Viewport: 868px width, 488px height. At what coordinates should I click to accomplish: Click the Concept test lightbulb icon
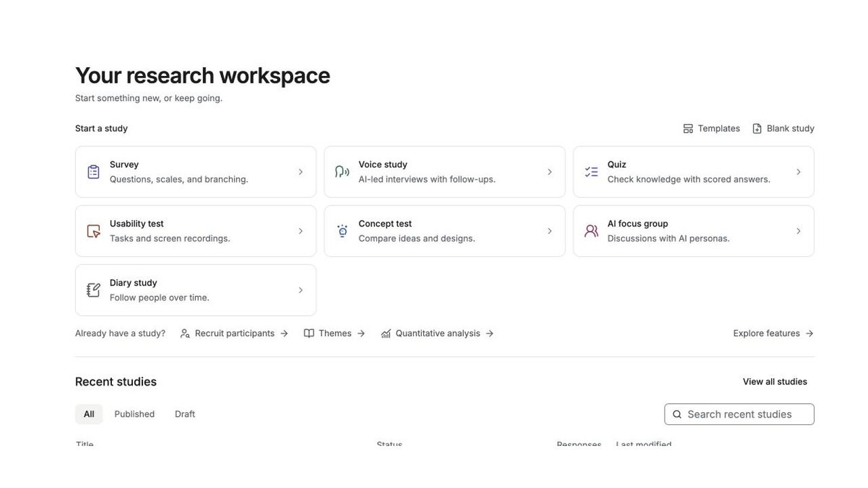coord(342,231)
